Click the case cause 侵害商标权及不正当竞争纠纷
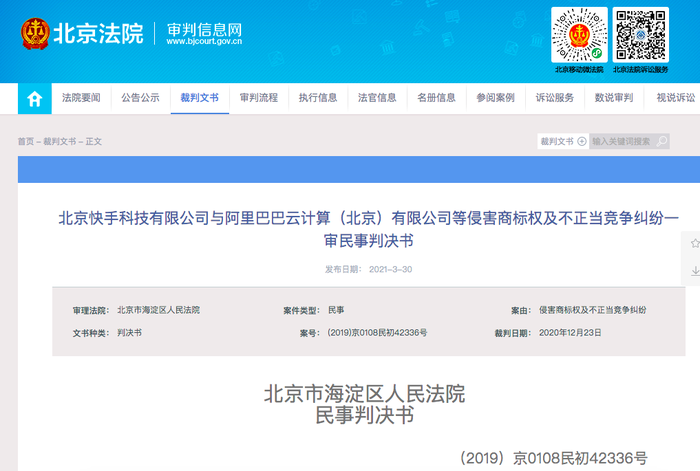 click(592, 310)
